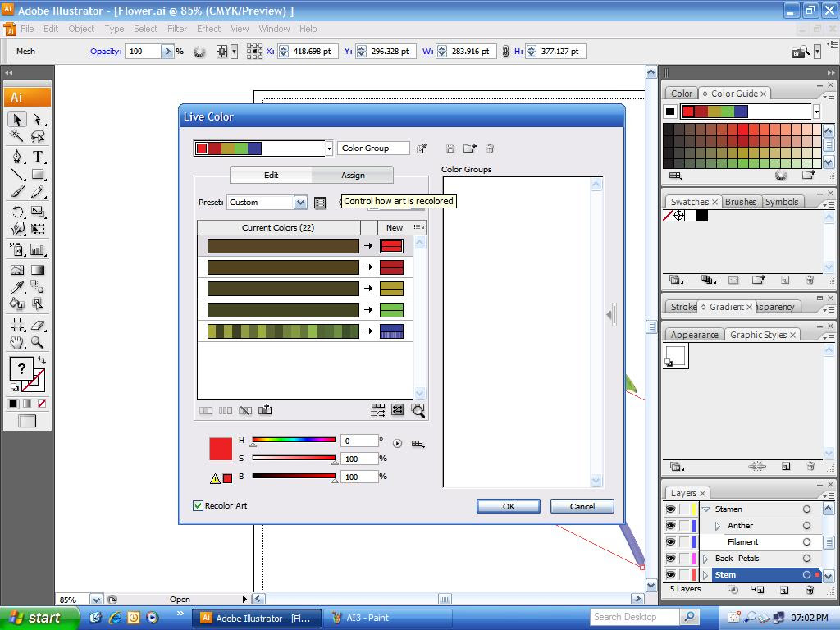The height and width of the screenshot is (630, 840).
Task: Open the zoom level dropdown
Action: pos(96,600)
